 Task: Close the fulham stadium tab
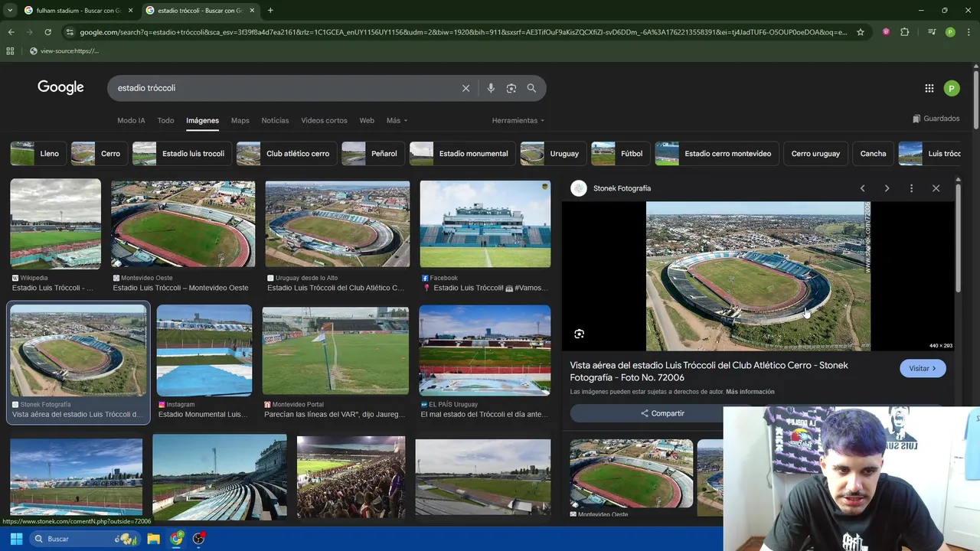[130, 10]
